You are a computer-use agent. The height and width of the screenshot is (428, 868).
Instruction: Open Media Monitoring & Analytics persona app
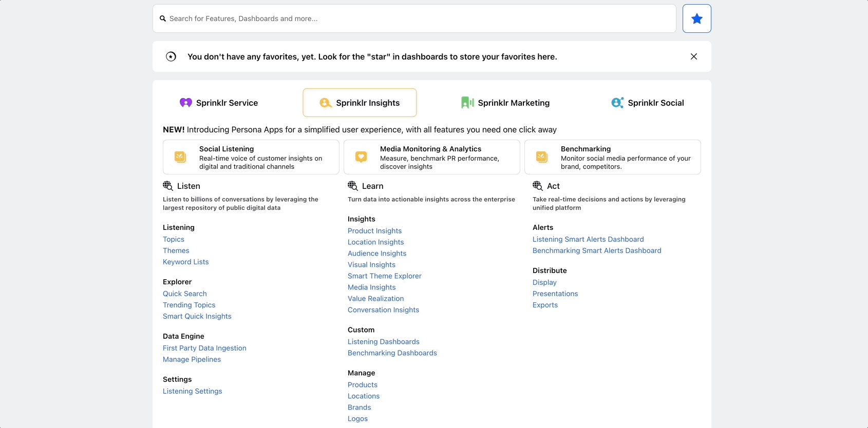(432, 157)
